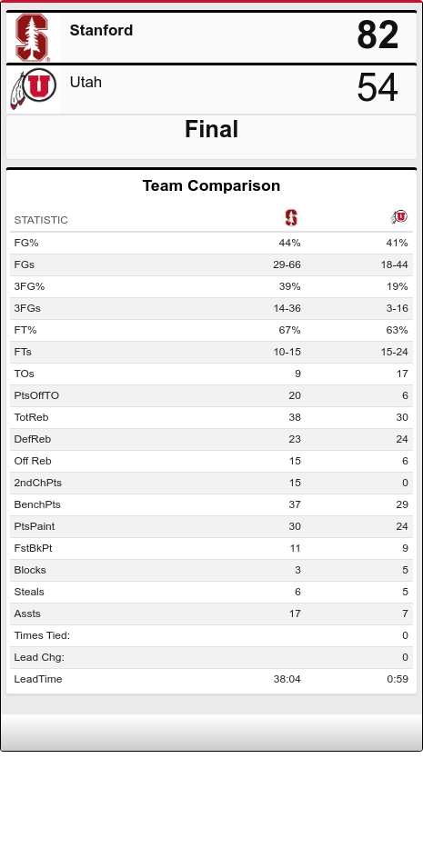423x868 pixels.
Task: Select the Utah team name
Action: coord(86,82)
